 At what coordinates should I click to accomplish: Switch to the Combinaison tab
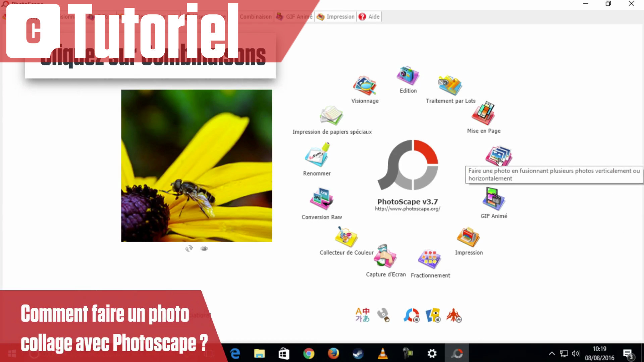click(x=255, y=16)
